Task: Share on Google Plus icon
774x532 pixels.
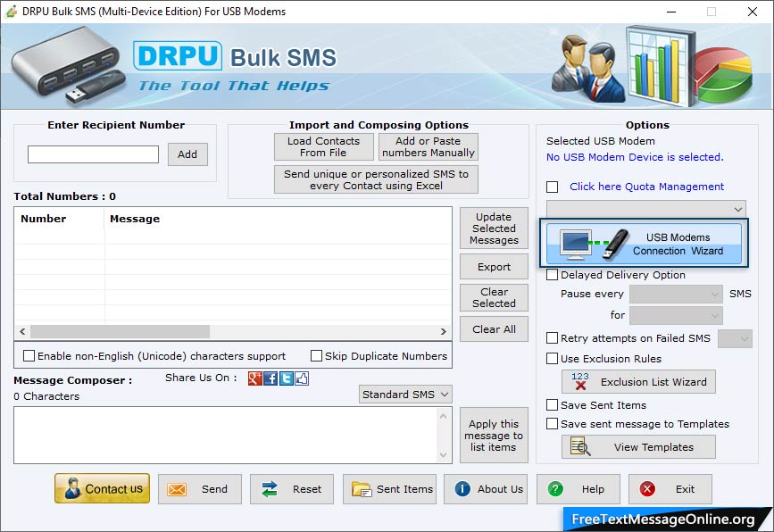Action: (x=255, y=378)
